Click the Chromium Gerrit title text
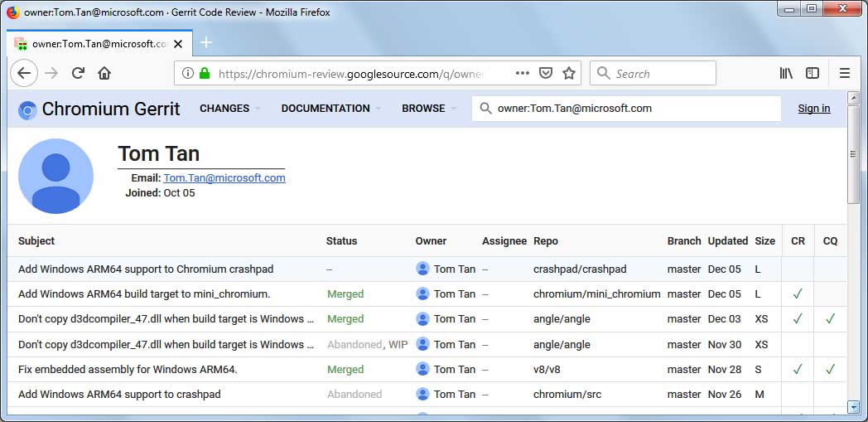The height and width of the screenshot is (422, 868). pyautogui.click(x=111, y=109)
